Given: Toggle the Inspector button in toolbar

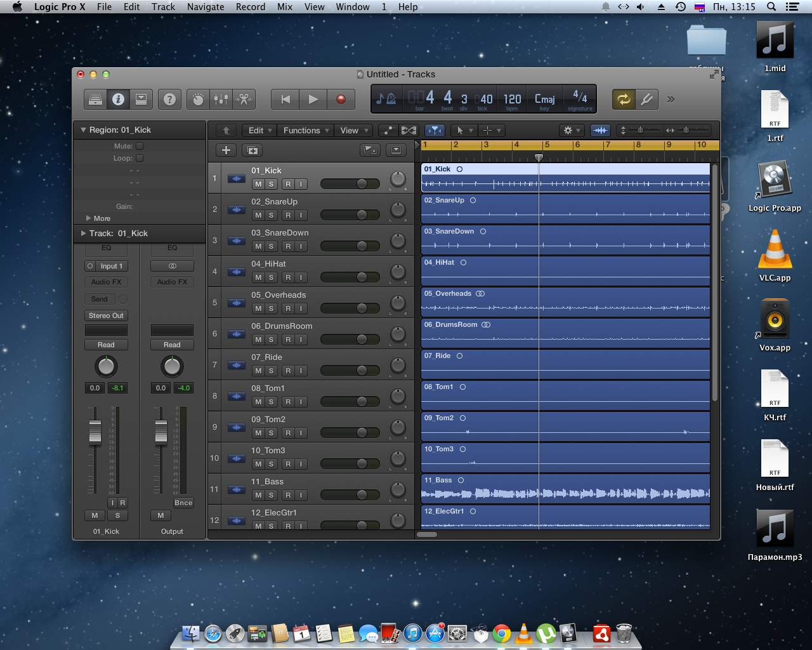Looking at the screenshot, I should [118, 99].
